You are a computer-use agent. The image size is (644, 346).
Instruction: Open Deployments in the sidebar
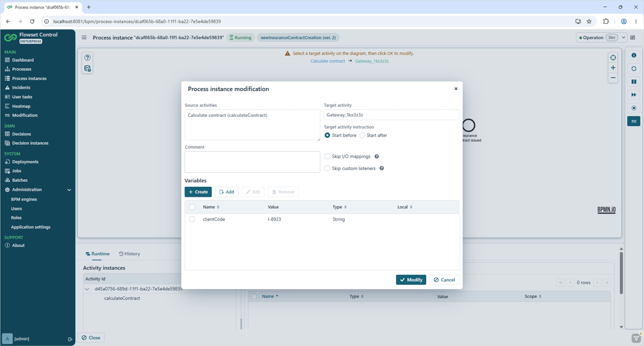coord(25,161)
